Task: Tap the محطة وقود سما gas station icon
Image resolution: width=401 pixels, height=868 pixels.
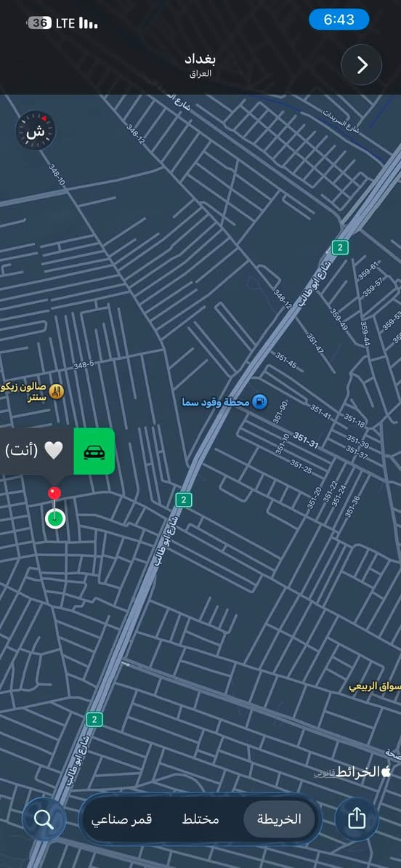Action: click(x=260, y=401)
